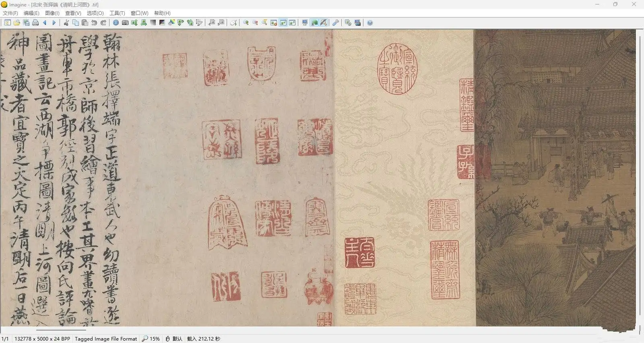This screenshot has width=644, height=343.
Task: Click the Print icon
Action: click(x=35, y=23)
